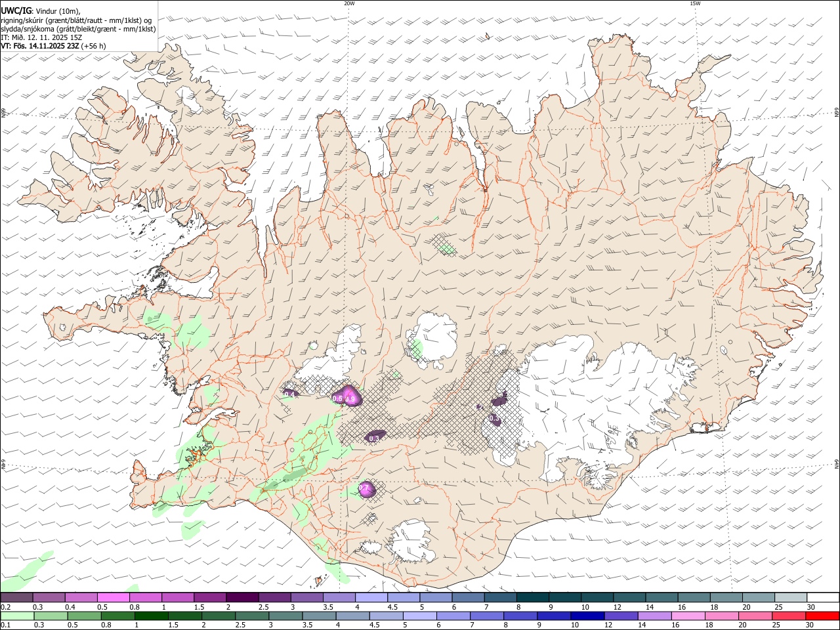Click the darkest green 1–1.5 swatch in bottom legend row
Screen dimensions: 840x630
tap(151, 616)
